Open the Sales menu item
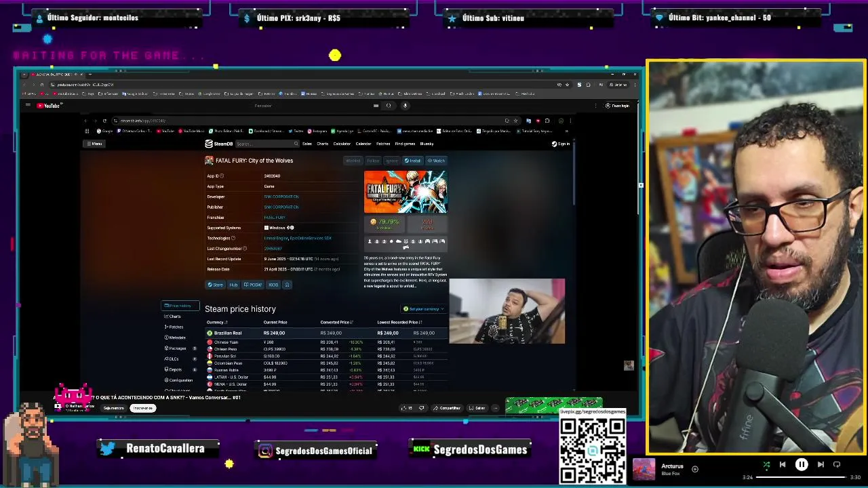 pos(307,144)
